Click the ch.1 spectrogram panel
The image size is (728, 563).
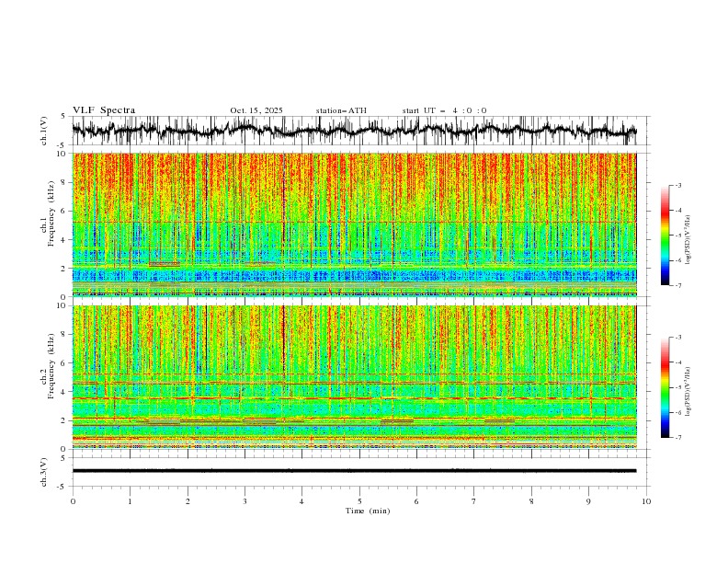pos(354,224)
